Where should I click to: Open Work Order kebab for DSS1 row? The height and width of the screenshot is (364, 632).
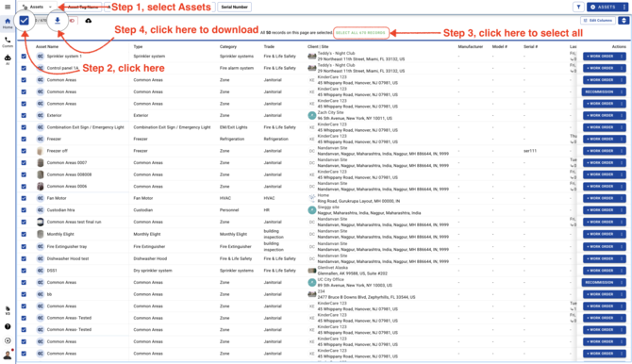(621, 271)
